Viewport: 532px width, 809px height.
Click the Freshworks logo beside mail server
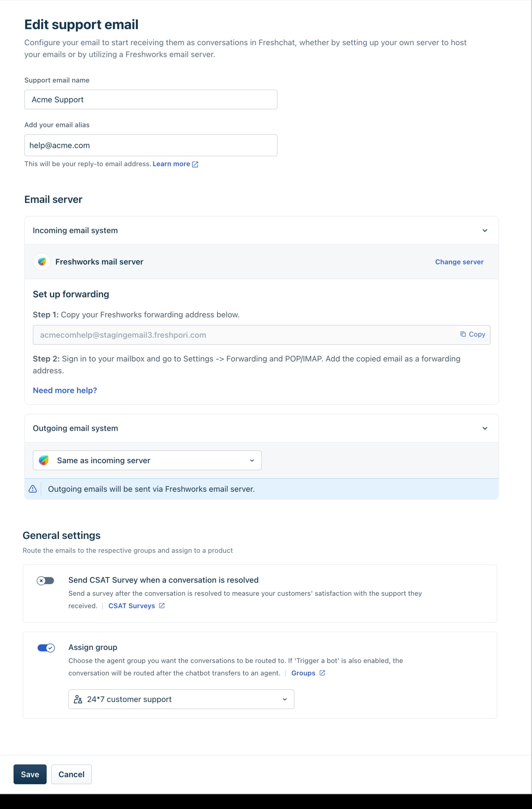tap(42, 262)
